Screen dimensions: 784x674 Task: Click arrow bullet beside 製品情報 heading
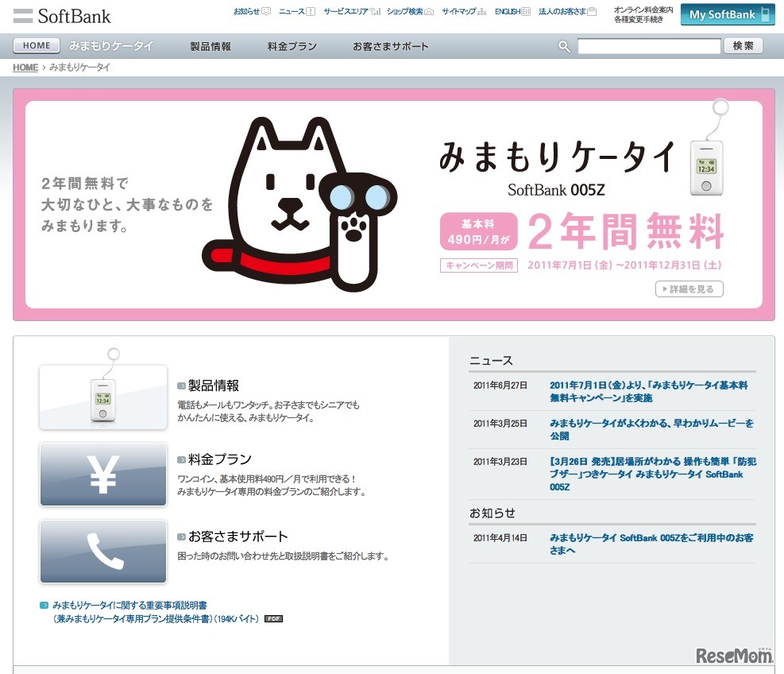[x=181, y=385]
